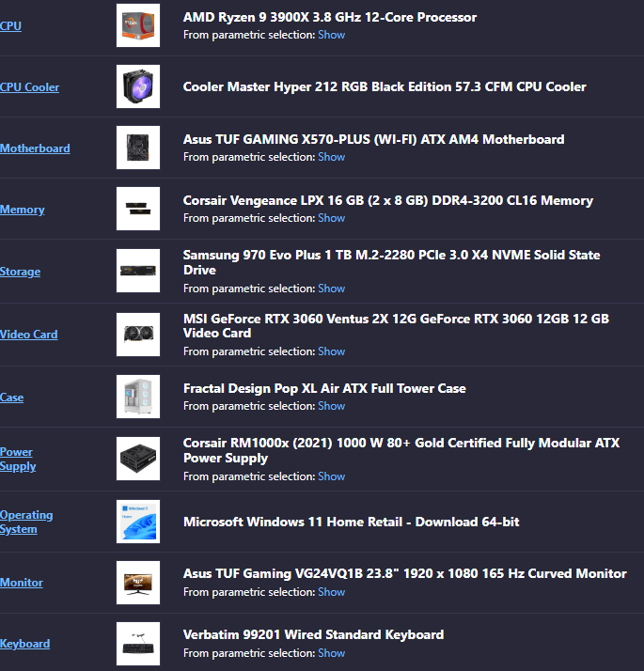Click the Corsair RM1000x power supply thumbnail
This screenshot has width=644, height=671.
138,459
